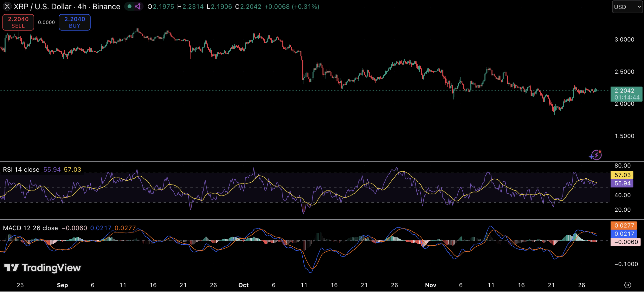
Task: Select the RSI 14 close indicator label
Action: click(21, 170)
